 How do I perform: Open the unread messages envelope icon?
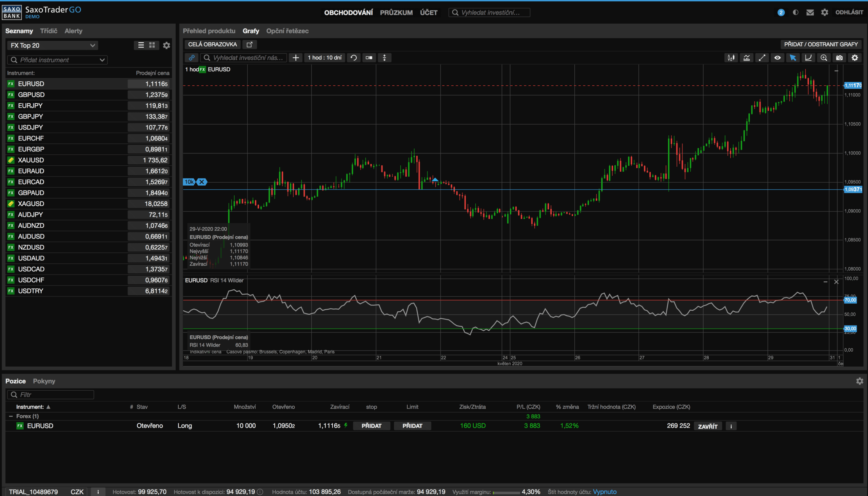pos(810,13)
